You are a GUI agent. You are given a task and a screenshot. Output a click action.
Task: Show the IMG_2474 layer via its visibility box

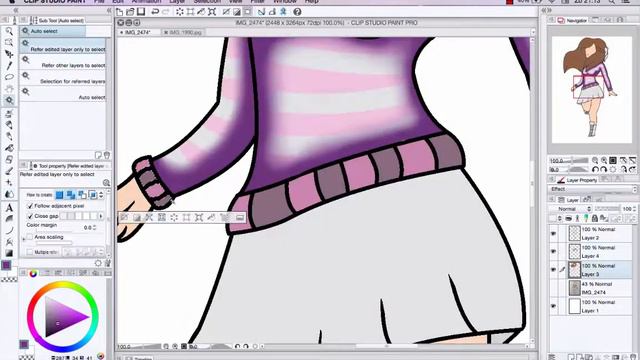click(x=553, y=288)
